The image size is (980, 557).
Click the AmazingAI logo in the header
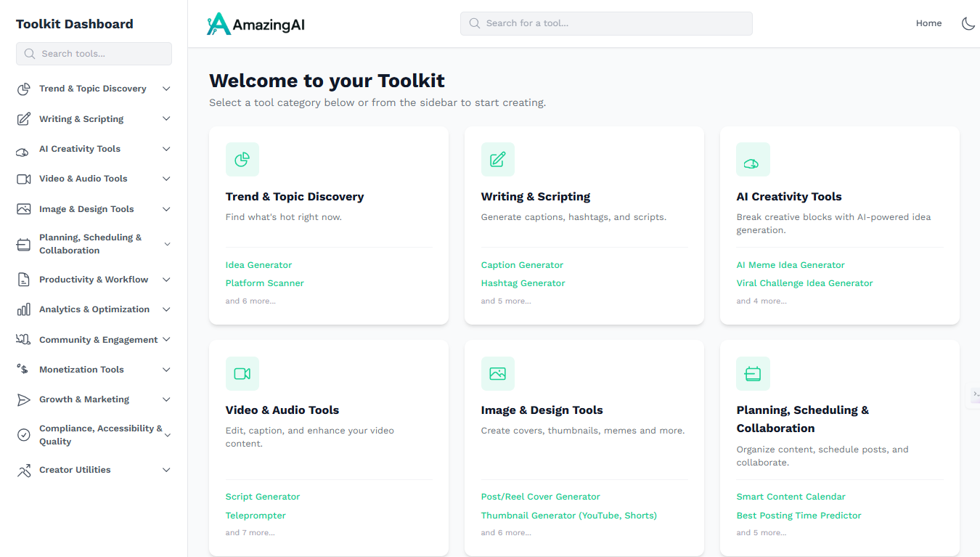pyautogui.click(x=256, y=23)
